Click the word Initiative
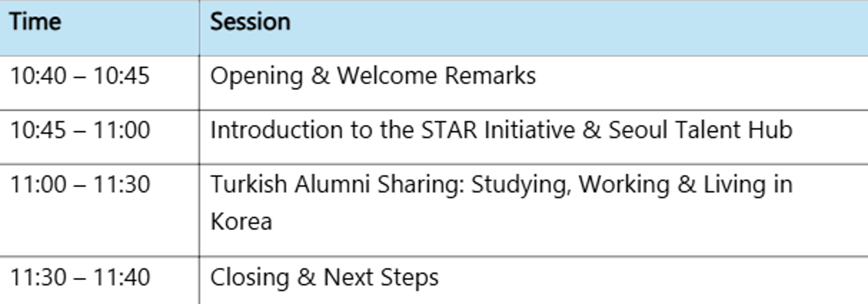 coord(529,130)
